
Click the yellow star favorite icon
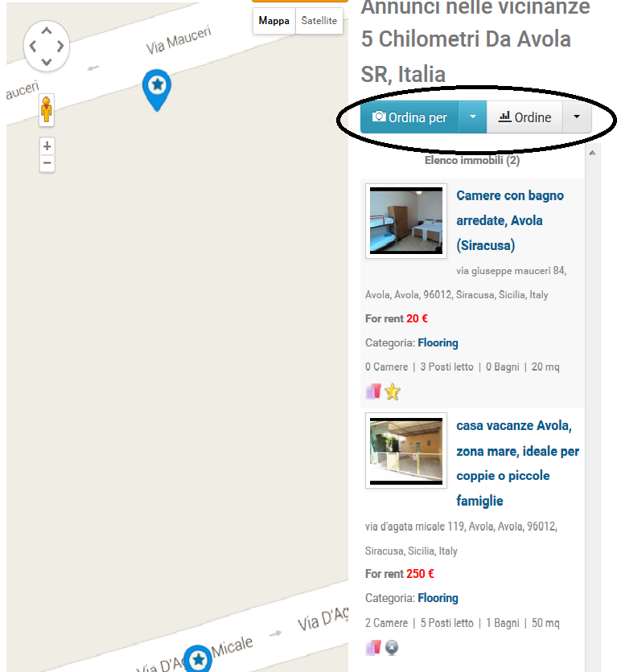[x=393, y=391]
